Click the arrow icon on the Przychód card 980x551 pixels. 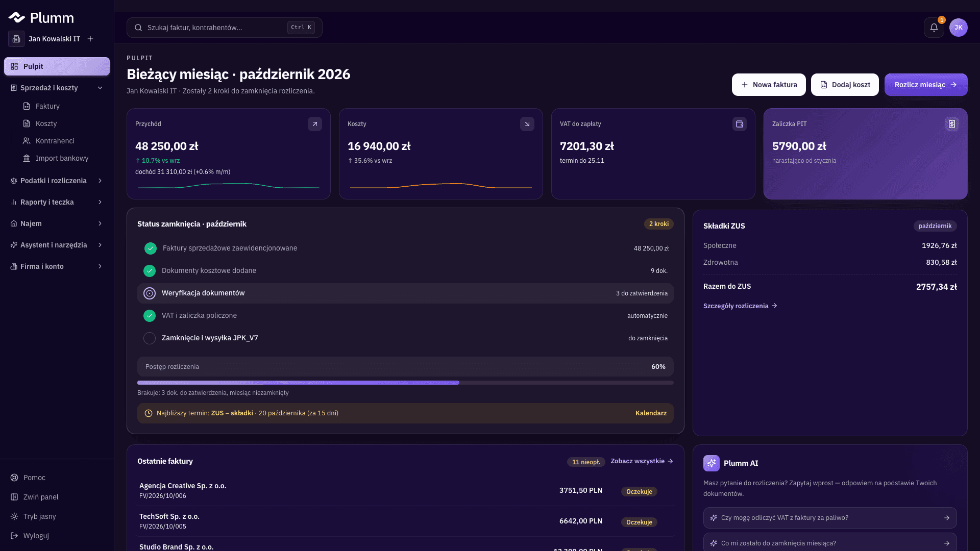315,124
